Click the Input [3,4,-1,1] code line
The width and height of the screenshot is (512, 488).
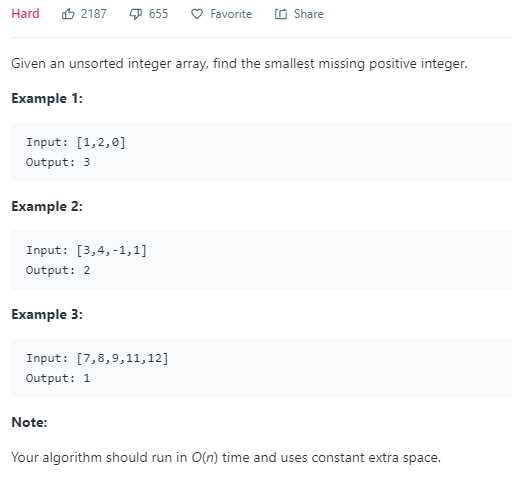pos(86,250)
